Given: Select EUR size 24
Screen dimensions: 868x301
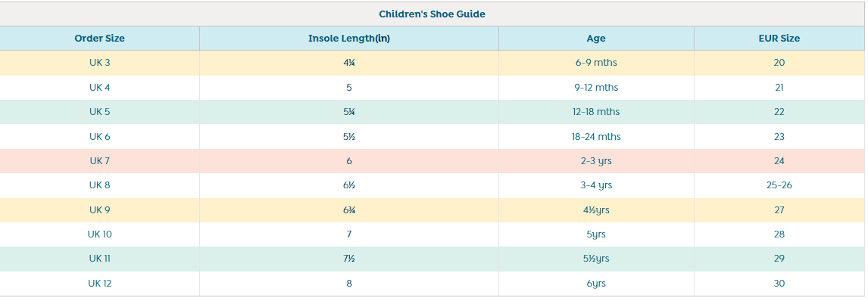Looking at the screenshot, I should [x=779, y=161].
